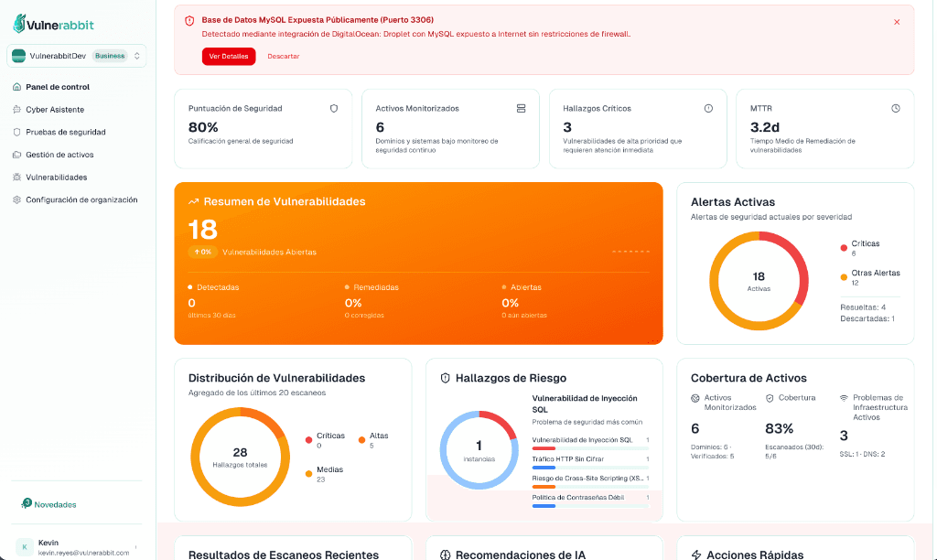Click the Distribución de Vulnerabilidades donut chart
The height and width of the screenshot is (560, 937).
[240, 457]
